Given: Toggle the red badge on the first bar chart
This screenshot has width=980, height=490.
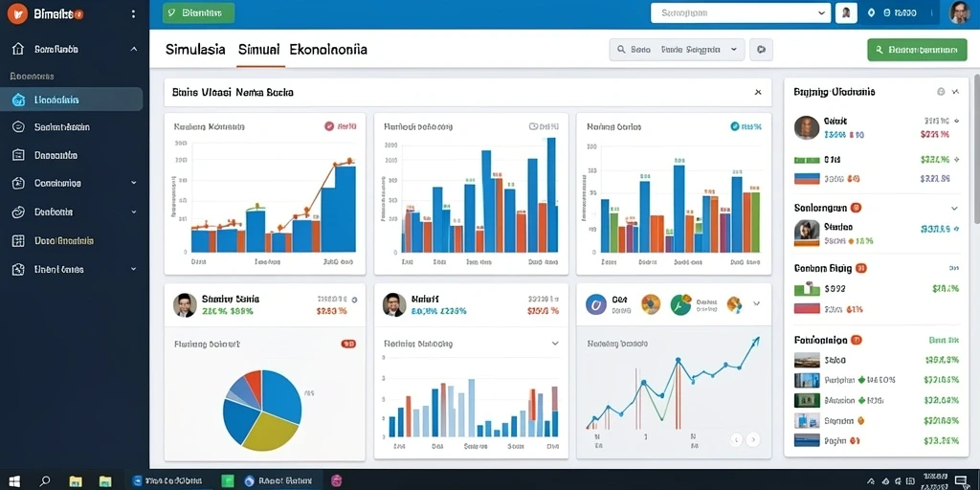Looking at the screenshot, I should click(340, 126).
